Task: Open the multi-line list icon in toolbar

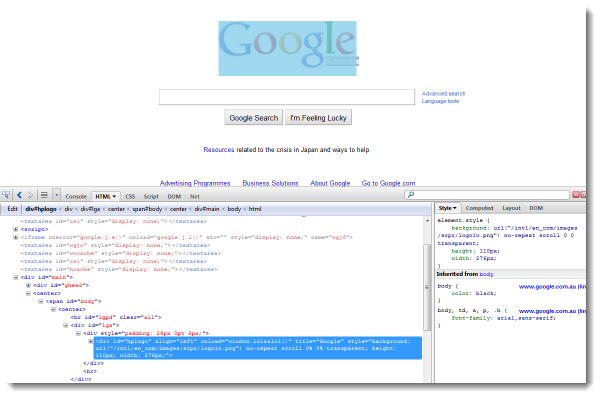Action: point(44,195)
